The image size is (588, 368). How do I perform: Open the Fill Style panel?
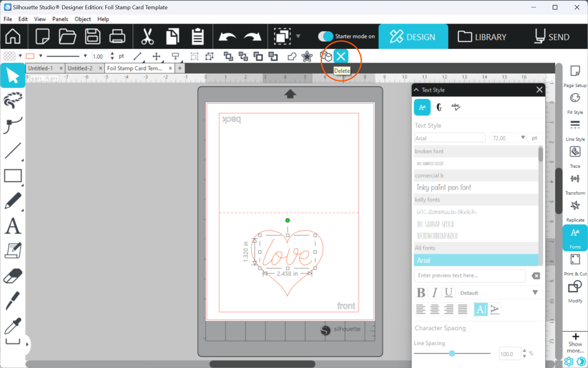tap(575, 103)
